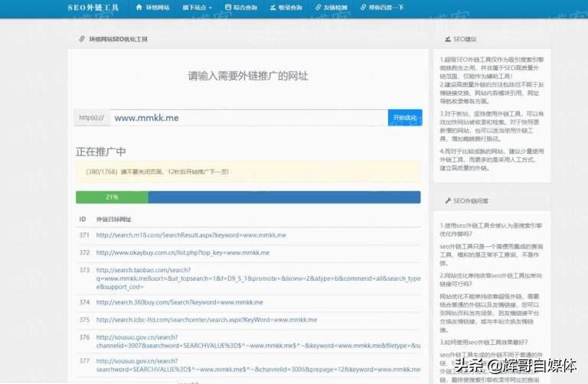The image size is (588, 384).
Task: Open the 帮你百度一下 navigation item
Action: [382, 8]
